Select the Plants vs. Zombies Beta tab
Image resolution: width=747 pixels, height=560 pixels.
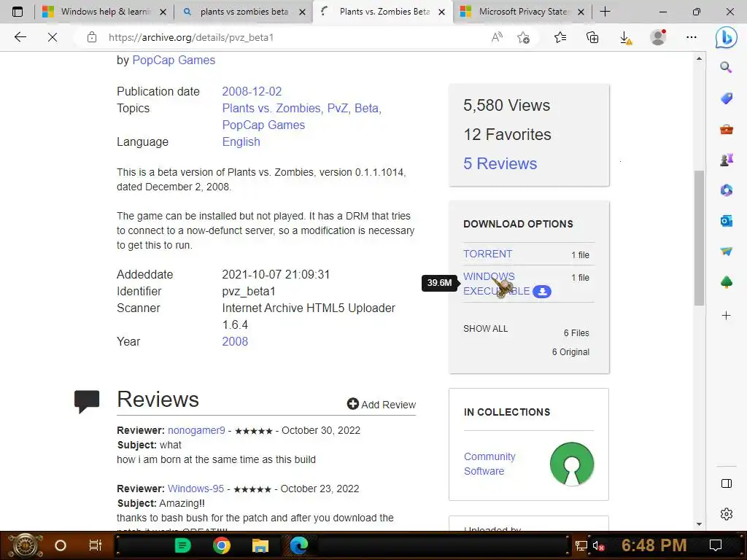click(384, 12)
